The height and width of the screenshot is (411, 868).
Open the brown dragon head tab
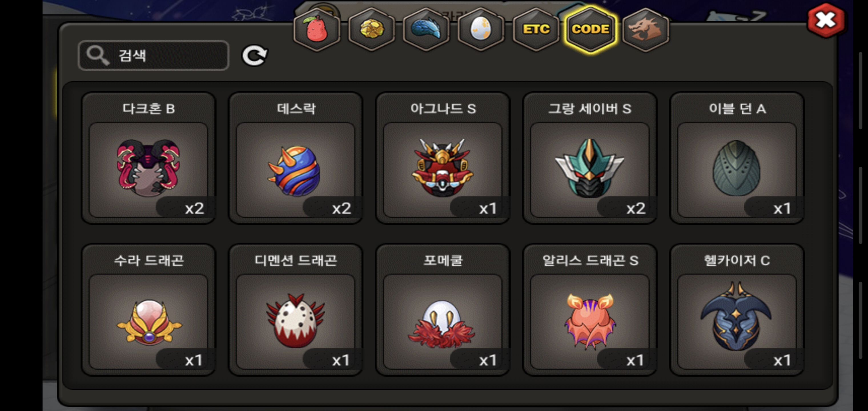coord(645,30)
